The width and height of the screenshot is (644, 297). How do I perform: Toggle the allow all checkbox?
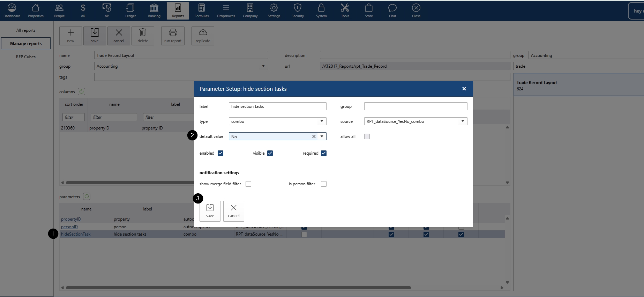pos(367,136)
